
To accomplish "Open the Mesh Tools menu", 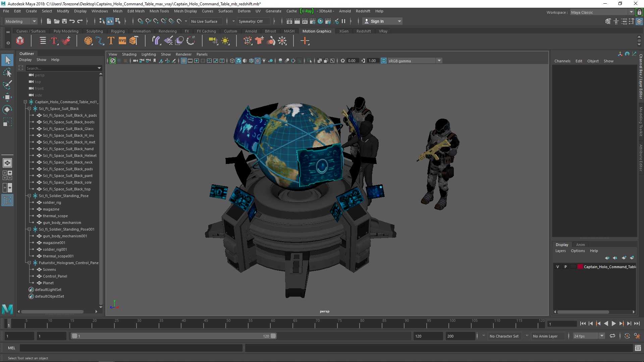I will point(159,11).
